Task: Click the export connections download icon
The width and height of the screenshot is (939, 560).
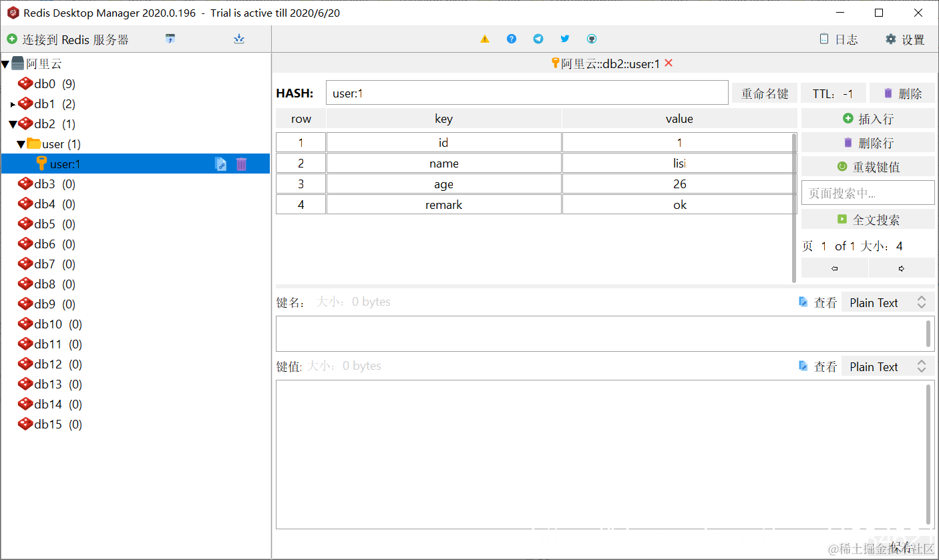Action: (239, 39)
